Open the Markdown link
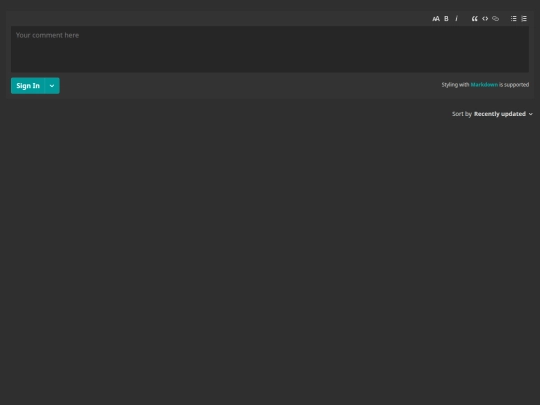This screenshot has height=405, width=540. tap(484, 85)
